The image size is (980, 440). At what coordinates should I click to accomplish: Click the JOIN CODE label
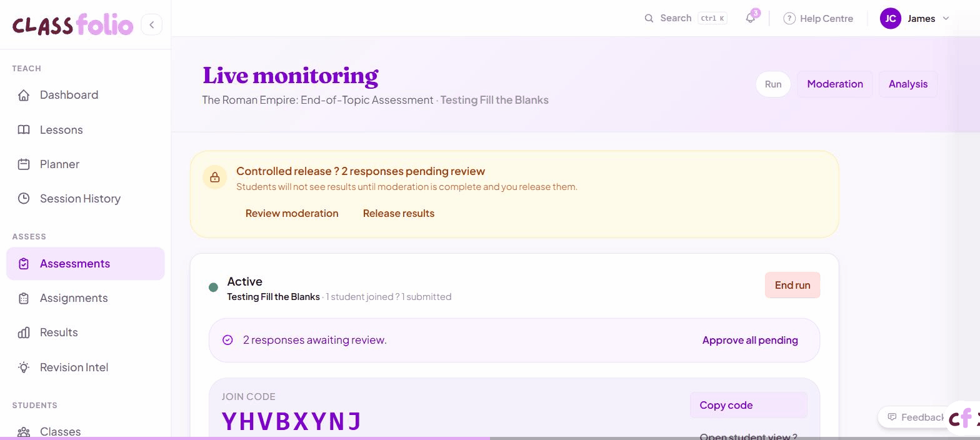pos(248,396)
